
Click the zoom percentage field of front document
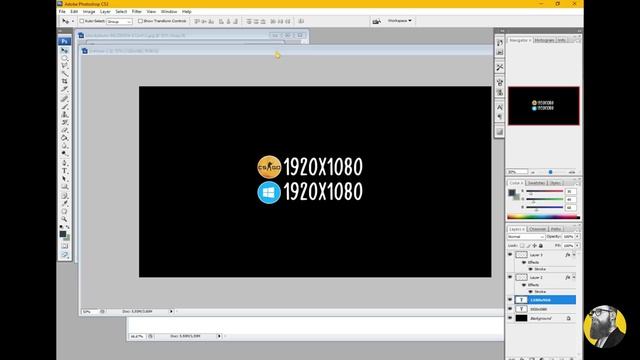pos(88,311)
